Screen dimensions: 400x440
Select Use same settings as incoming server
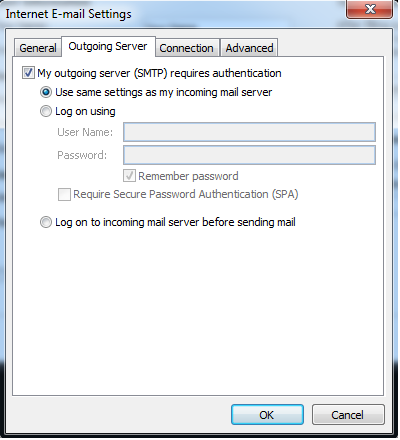tap(46, 92)
